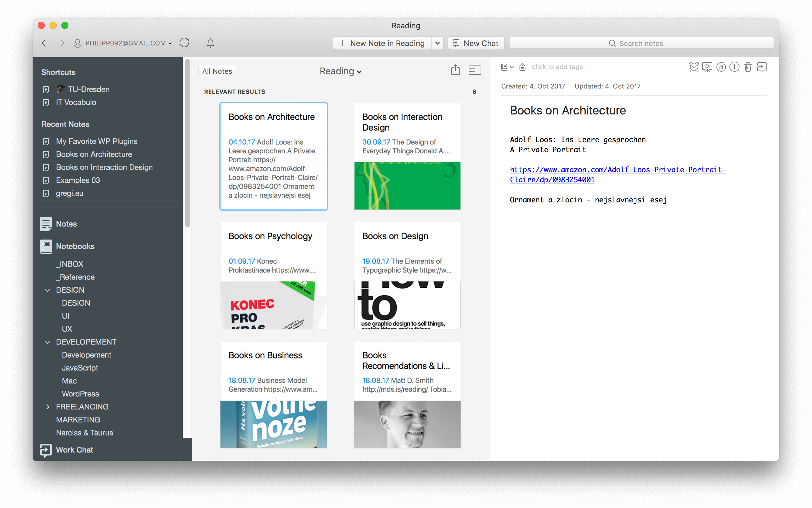Show note info icon
The height and width of the screenshot is (508, 812).
[734, 67]
